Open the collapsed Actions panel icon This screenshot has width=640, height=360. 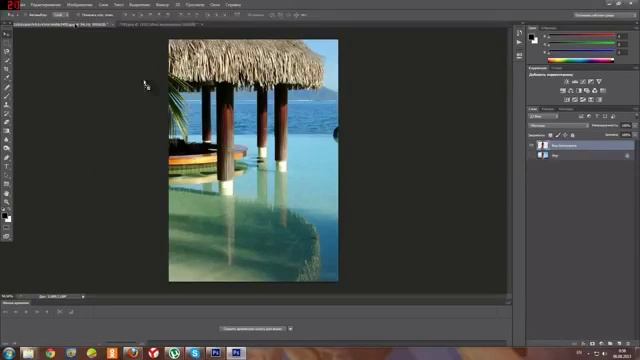click(519, 42)
